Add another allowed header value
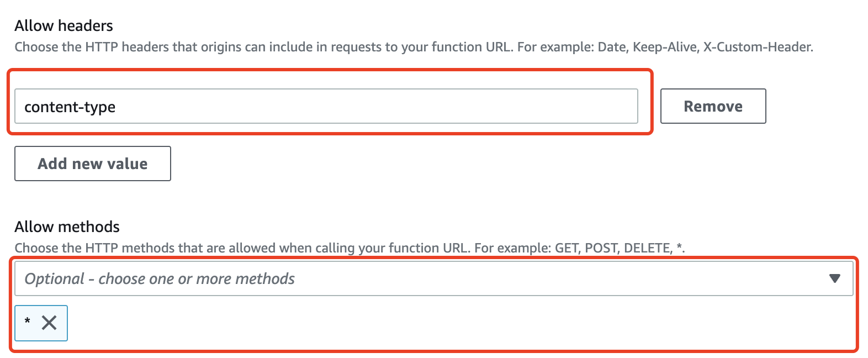The height and width of the screenshot is (358, 868). click(x=93, y=164)
